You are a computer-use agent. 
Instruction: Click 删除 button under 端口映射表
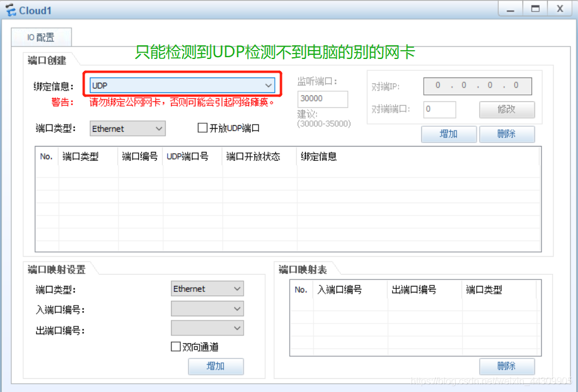tap(507, 366)
